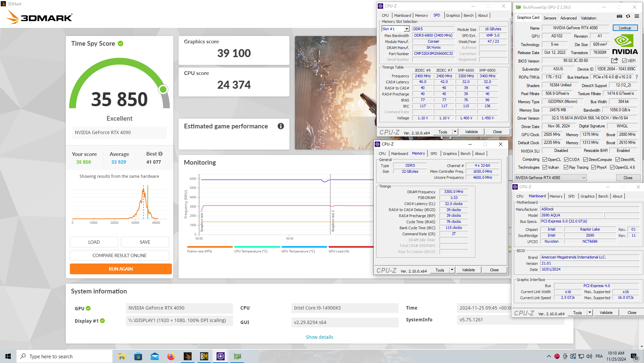This screenshot has width=644, height=363.
Task: Open BM benchmark app in taskbar
Action: [204, 356]
